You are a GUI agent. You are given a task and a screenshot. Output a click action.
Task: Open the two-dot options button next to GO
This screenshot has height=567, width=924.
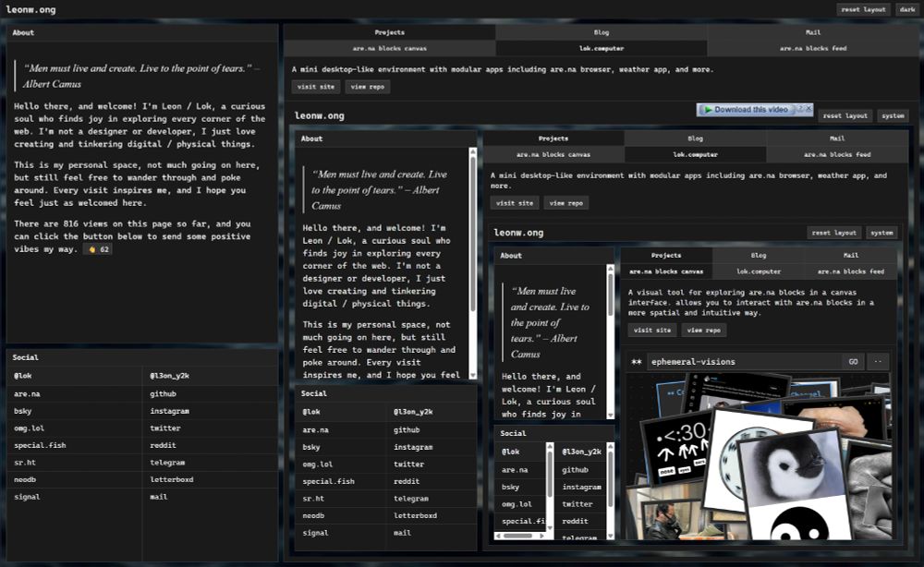point(878,361)
